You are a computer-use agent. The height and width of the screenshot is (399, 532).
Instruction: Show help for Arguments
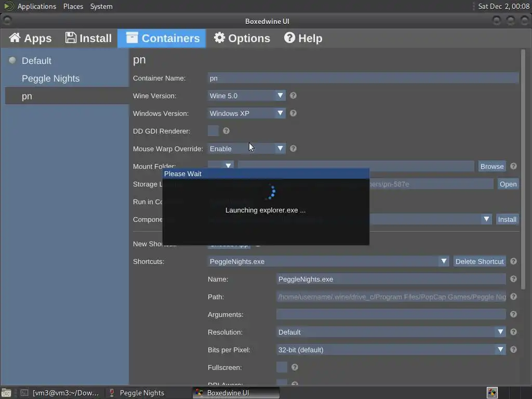(x=513, y=314)
